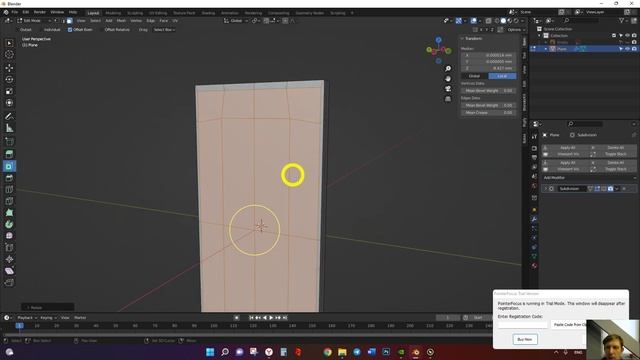
Task: Open the timeline Keying dropdown
Action: coord(48,318)
